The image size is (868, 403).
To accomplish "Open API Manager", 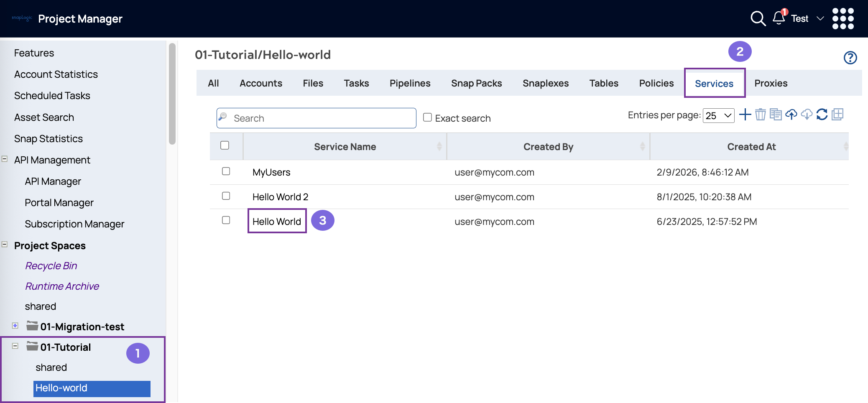I will (x=53, y=181).
